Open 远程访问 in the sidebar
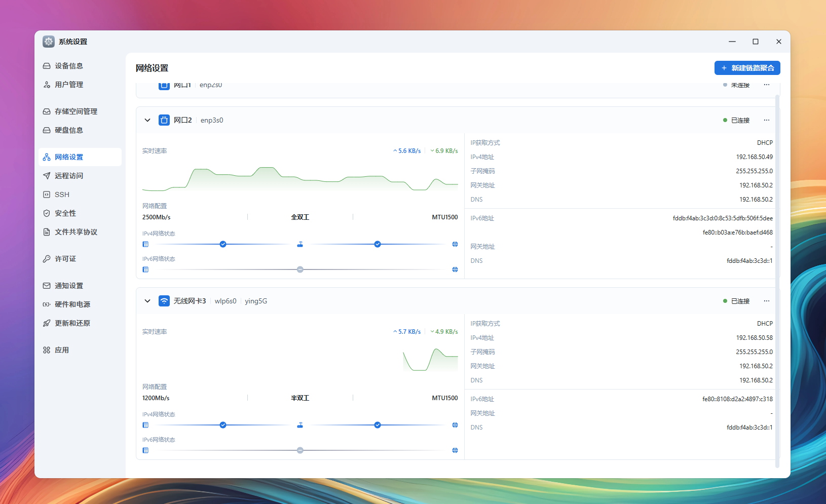This screenshot has height=504, width=826. pyautogui.click(x=69, y=176)
